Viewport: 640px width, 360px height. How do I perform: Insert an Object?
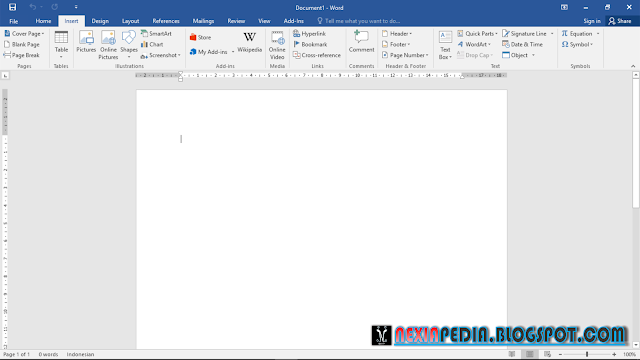[x=515, y=55]
